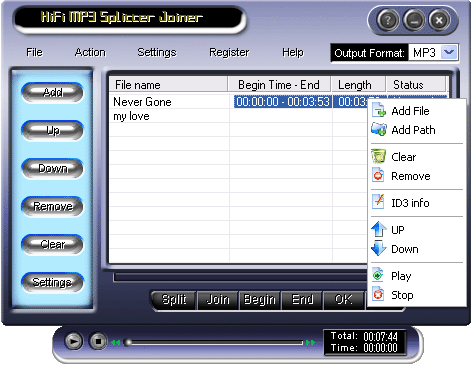
Task: Click the red Stop icon in context menu
Action: point(378,295)
